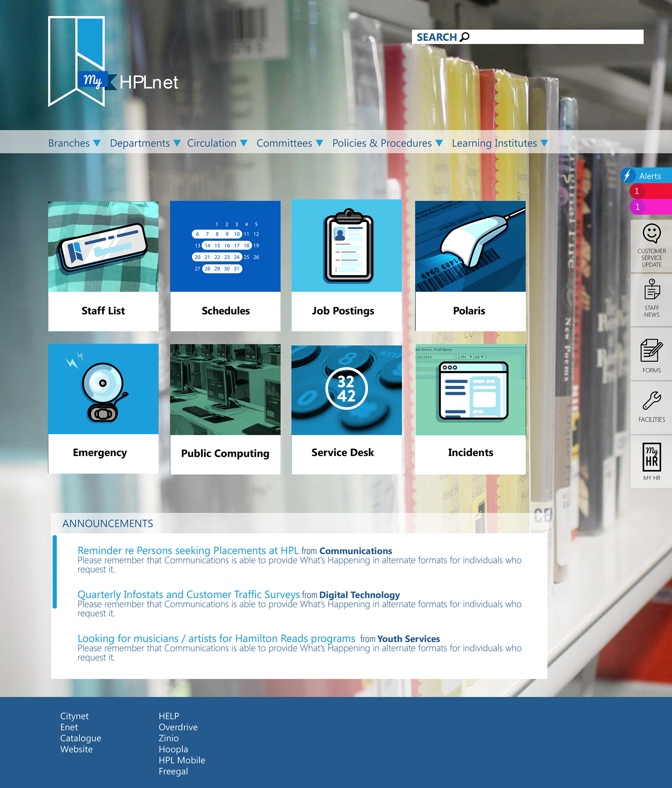Expand the Departments dropdown arrow
Viewport: 672px width, 788px height.
point(177,143)
